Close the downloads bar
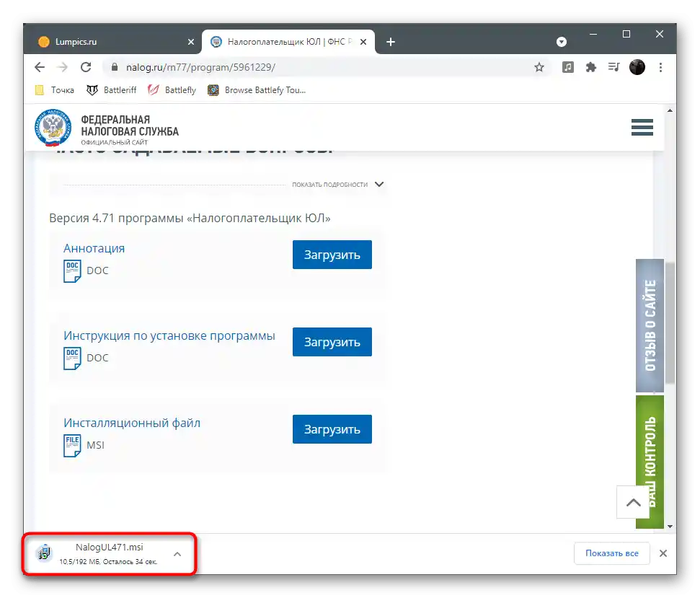 click(x=663, y=553)
